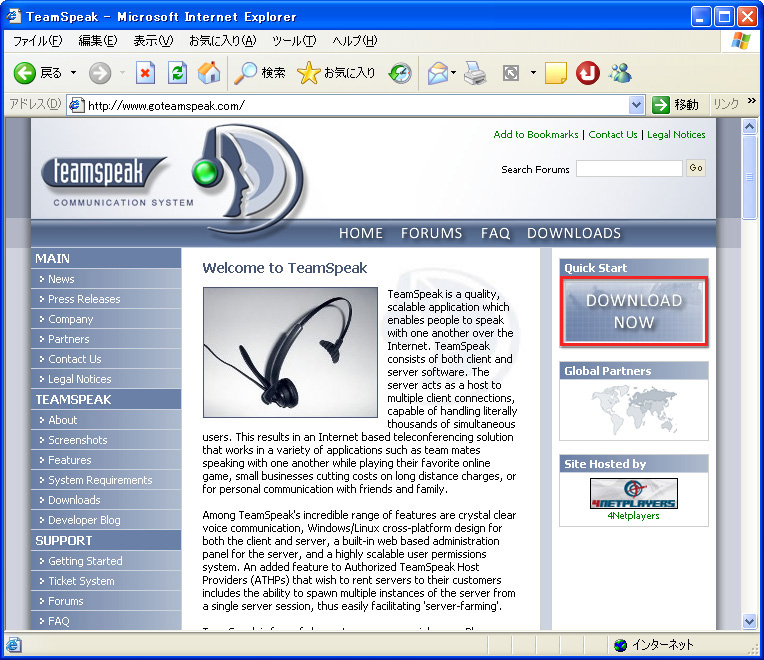Expand the Links toolbar chevron
The height and width of the screenshot is (660, 764).
[x=751, y=101]
